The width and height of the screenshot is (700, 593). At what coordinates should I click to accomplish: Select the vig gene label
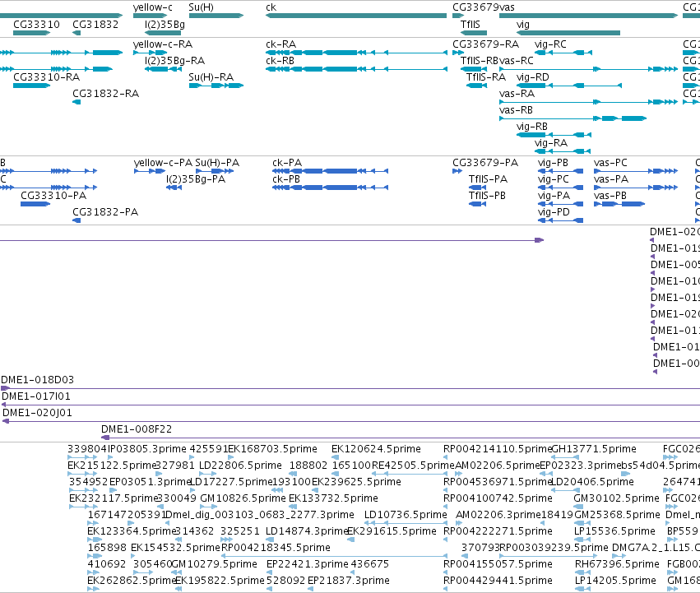point(523,25)
